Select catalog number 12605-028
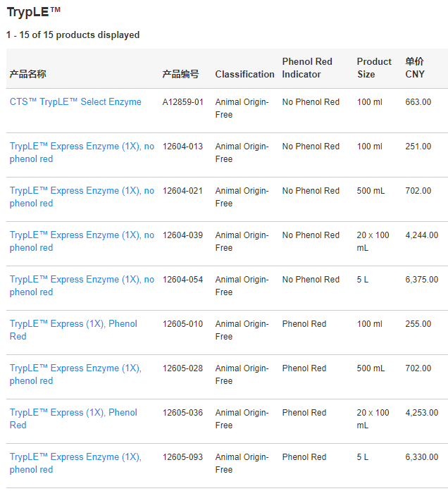The width and height of the screenshot is (448, 491). point(182,368)
